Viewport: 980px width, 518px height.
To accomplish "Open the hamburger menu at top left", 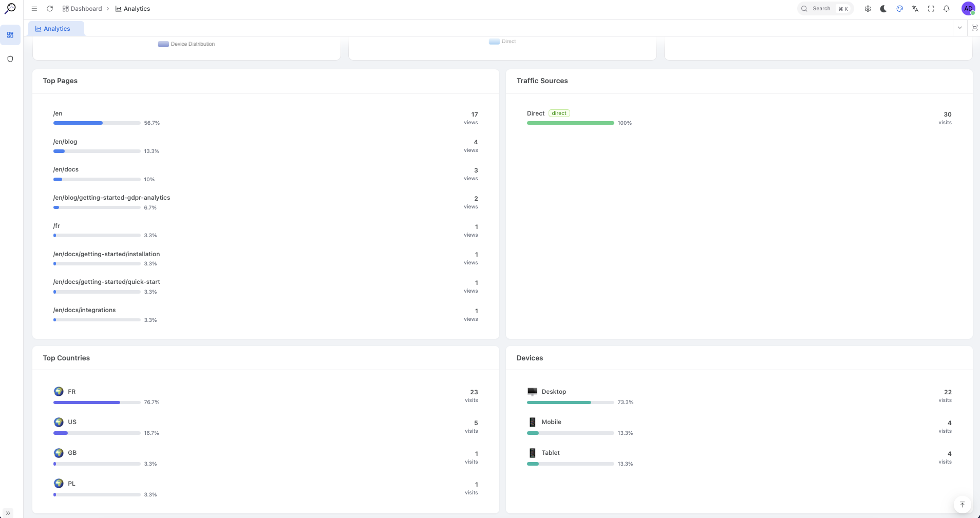I will 34,8.
